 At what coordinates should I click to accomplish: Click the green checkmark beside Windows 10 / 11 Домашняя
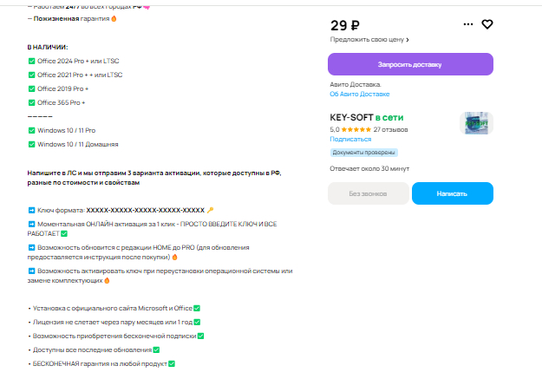(31, 144)
